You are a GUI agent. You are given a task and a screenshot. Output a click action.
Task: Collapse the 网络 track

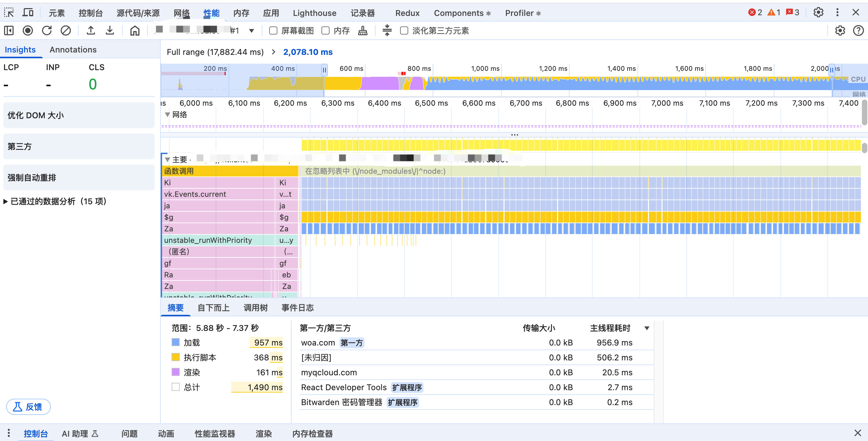tap(167, 114)
